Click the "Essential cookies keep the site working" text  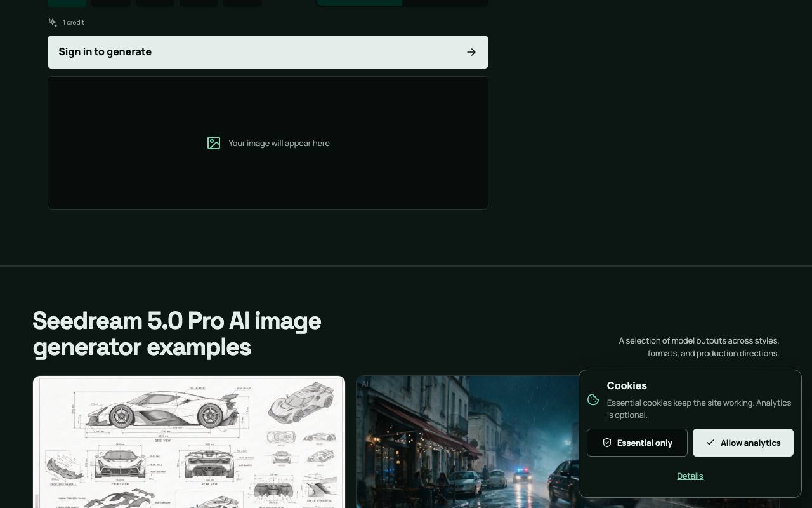tap(699, 409)
